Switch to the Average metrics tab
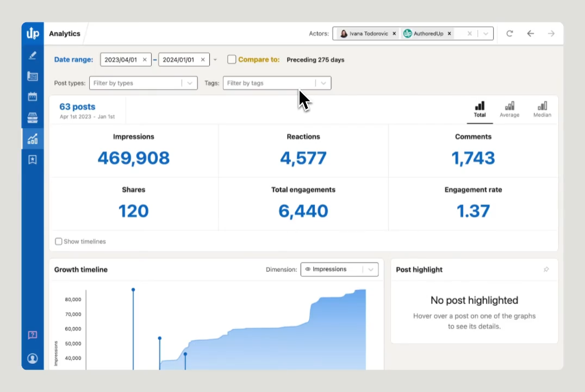Image resolution: width=585 pixels, height=392 pixels. point(510,109)
